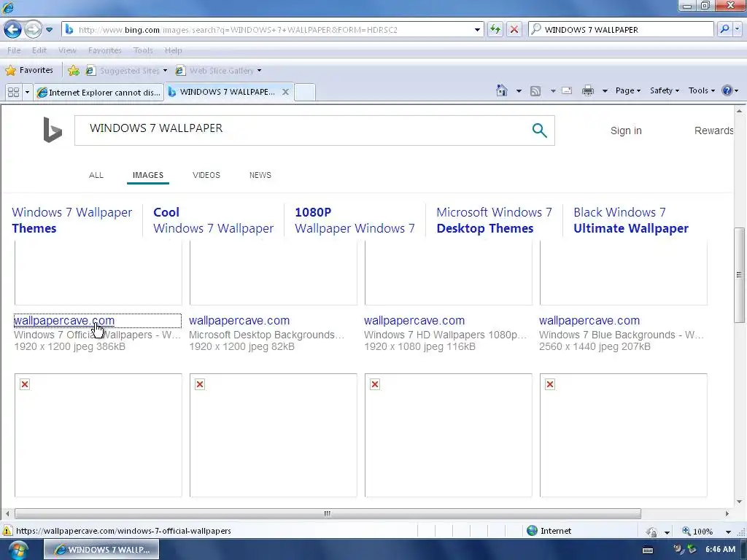Click the Home page icon
Screen dimensions: 747x560
click(x=501, y=90)
